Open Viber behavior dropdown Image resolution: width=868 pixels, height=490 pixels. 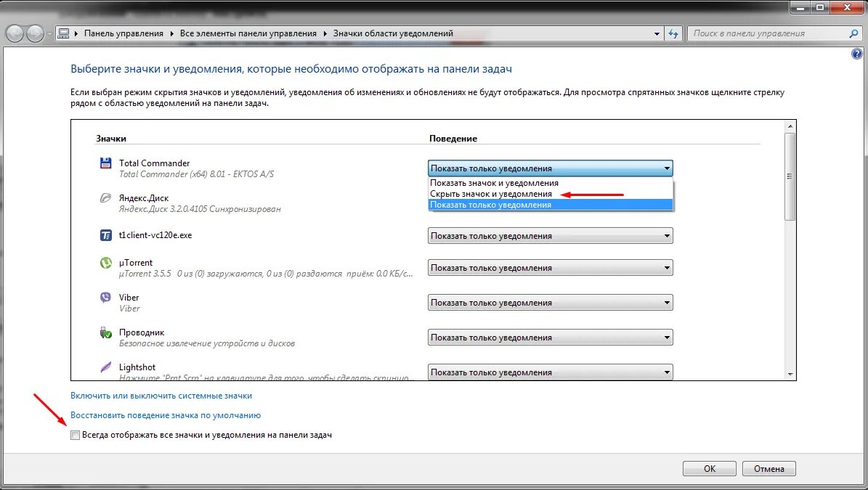551,303
